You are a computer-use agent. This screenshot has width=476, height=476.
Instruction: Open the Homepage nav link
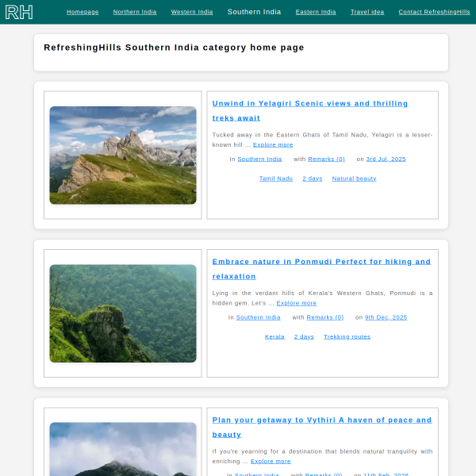[83, 12]
